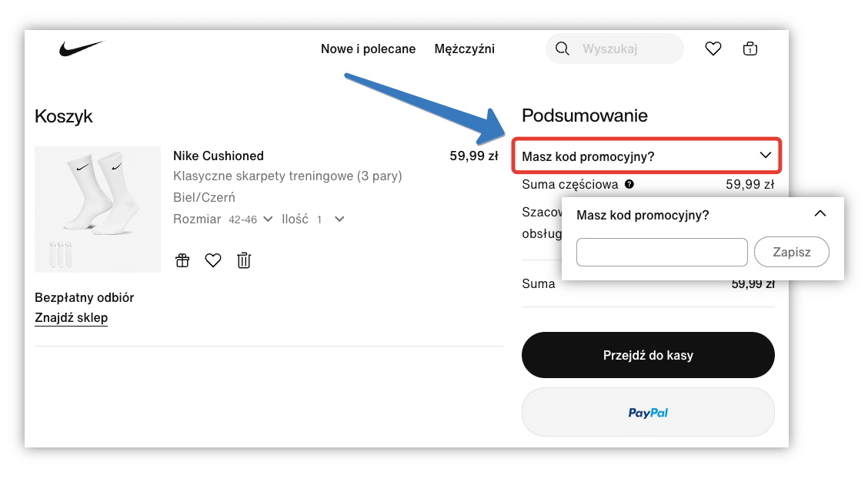The height and width of the screenshot is (479, 868).
Task: Open the thumbnail of Nike Cushioned socks
Action: tap(97, 209)
